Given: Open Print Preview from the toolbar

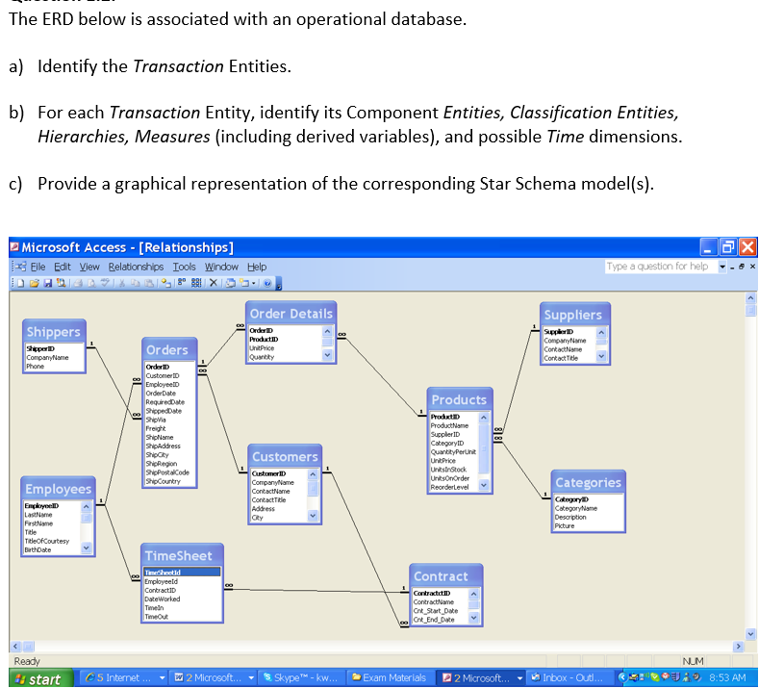Looking at the screenshot, I should pyautogui.click(x=91, y=283).
